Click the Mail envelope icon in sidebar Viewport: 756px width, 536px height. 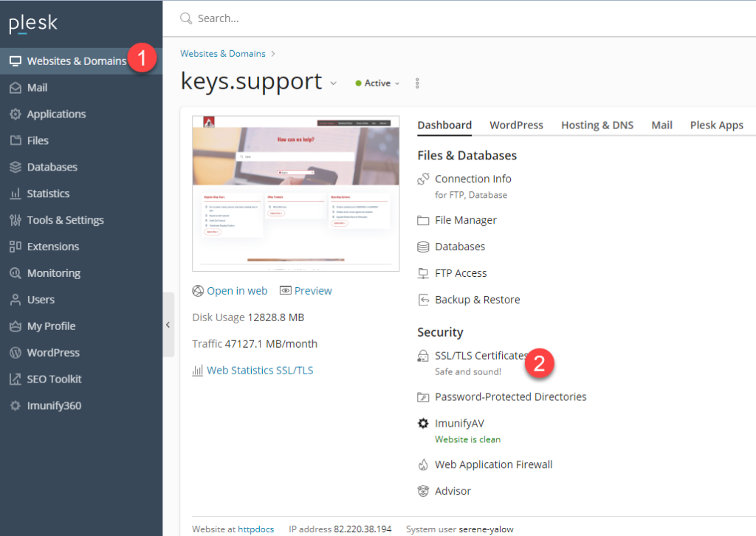click(x=15, y=88)
